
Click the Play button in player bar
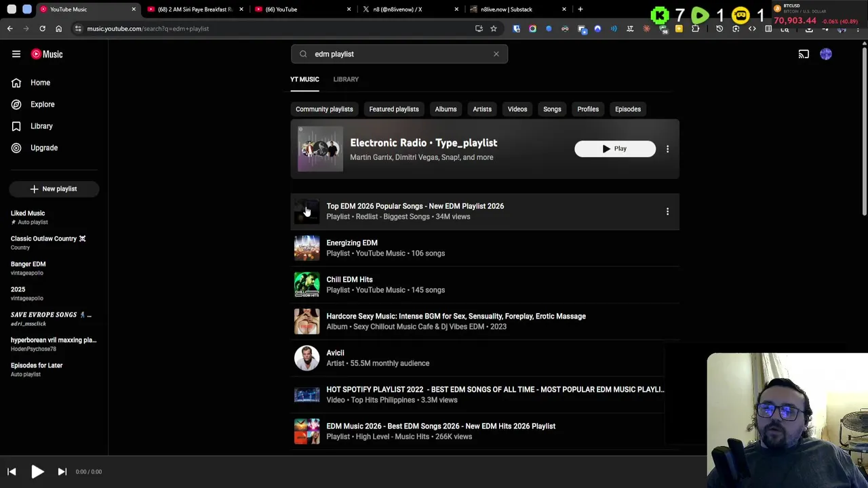tap(37, 472)
